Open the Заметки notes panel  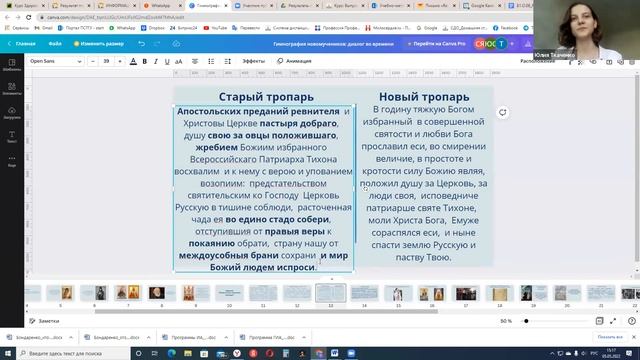[44, 321]
